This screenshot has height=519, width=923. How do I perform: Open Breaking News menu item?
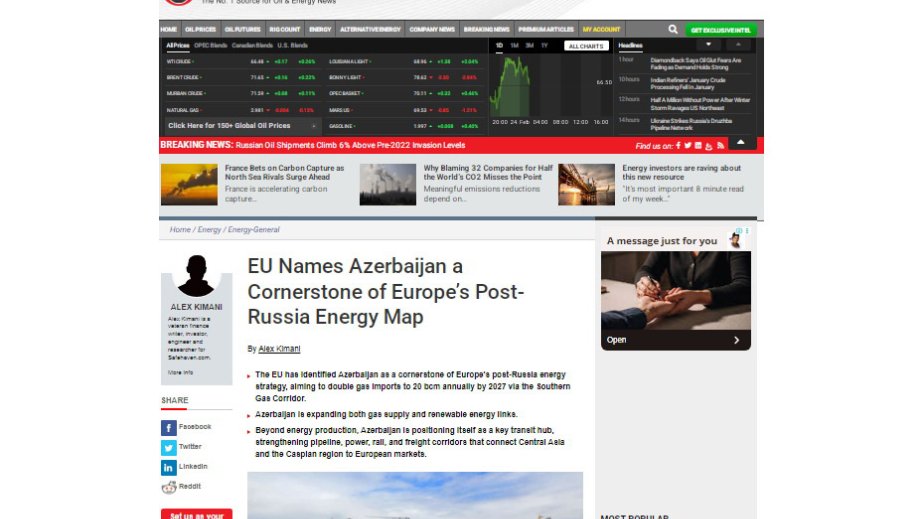click(x=486, y=29)
